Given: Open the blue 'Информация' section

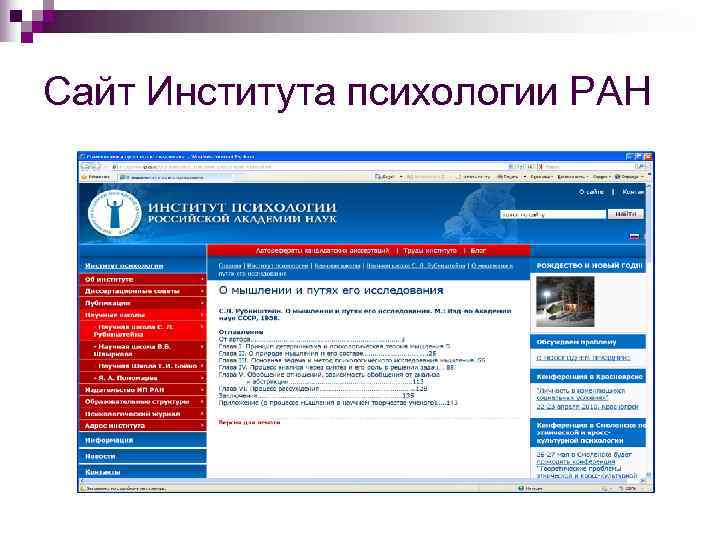Looking at the screenshot, I should (x=142, y=440).
